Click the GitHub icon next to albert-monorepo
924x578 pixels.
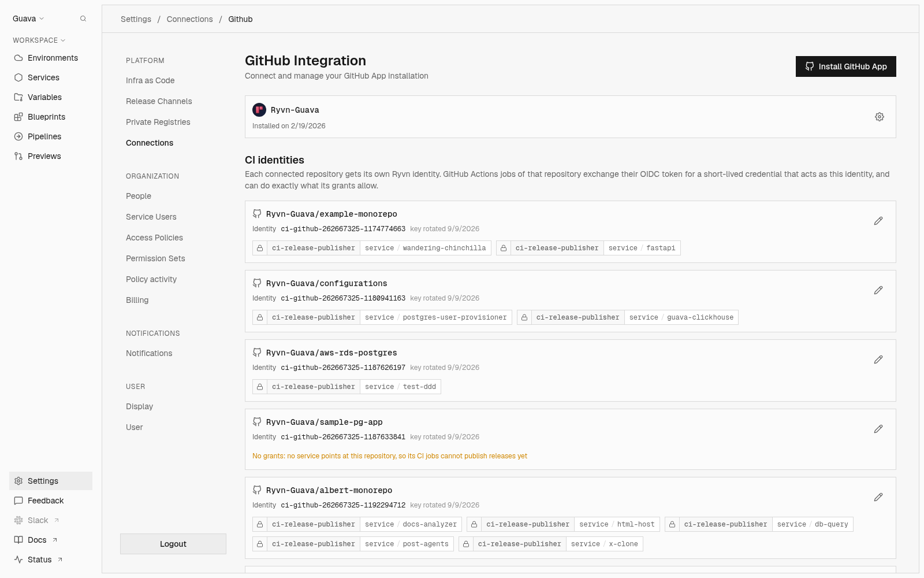coord(257,490)
